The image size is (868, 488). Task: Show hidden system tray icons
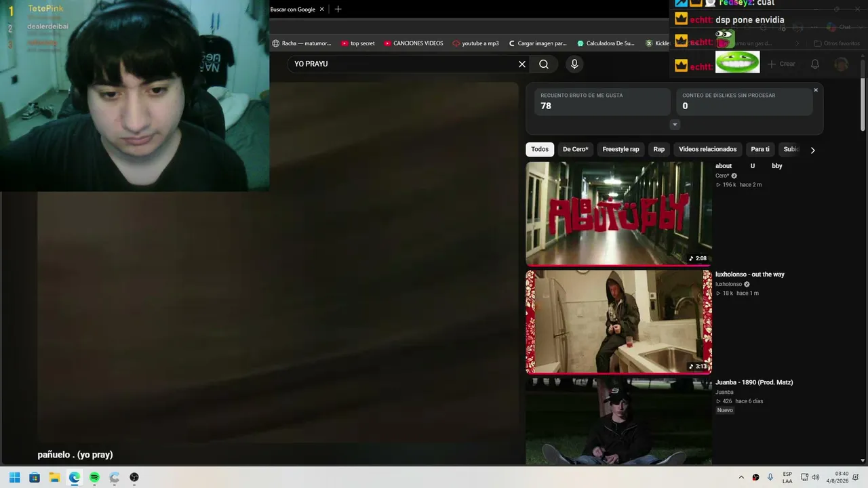(x=741, y=477)
